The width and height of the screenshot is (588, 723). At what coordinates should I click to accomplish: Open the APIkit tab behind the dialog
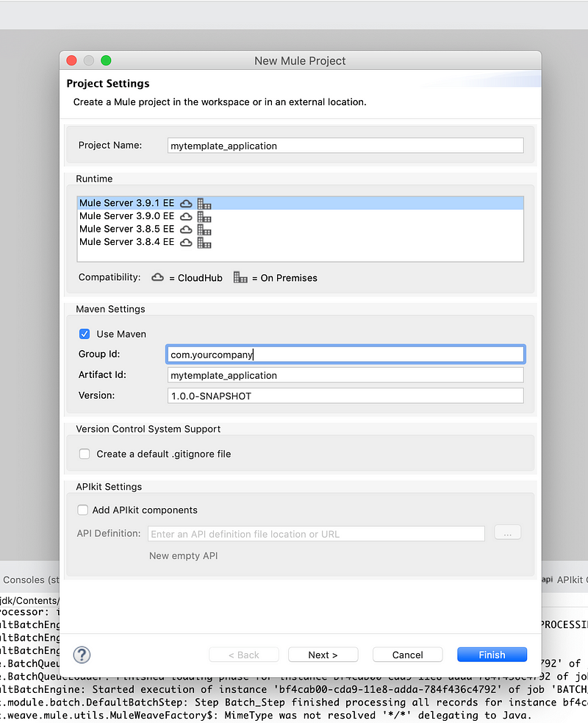pyautogui.click(x=565, y=580)
